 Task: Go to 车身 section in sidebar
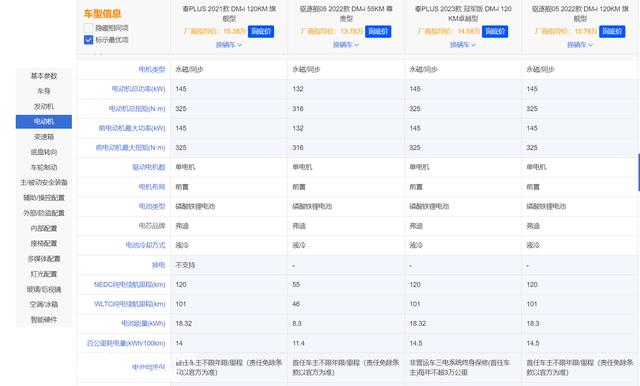(x=44, y=91)
